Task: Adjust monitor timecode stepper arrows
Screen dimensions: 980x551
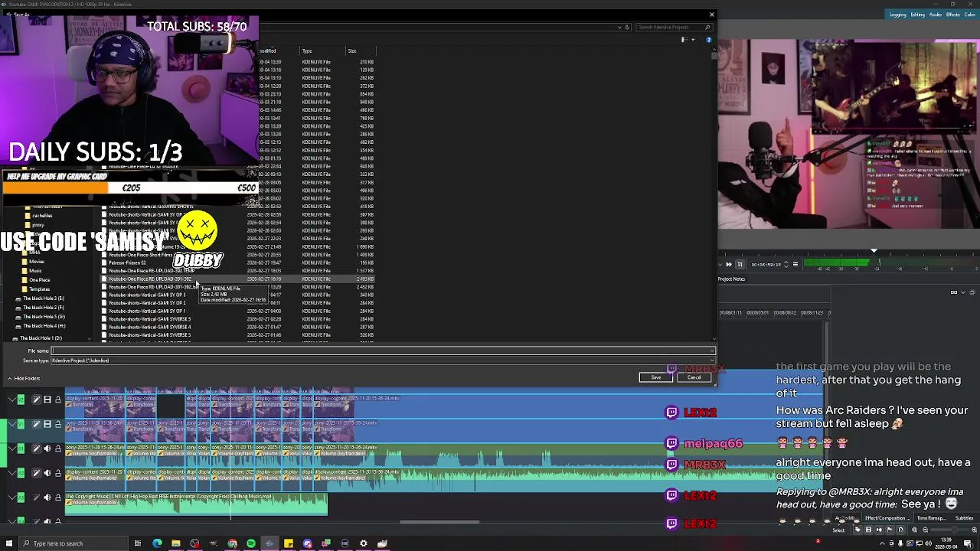Action: (786, 265)
